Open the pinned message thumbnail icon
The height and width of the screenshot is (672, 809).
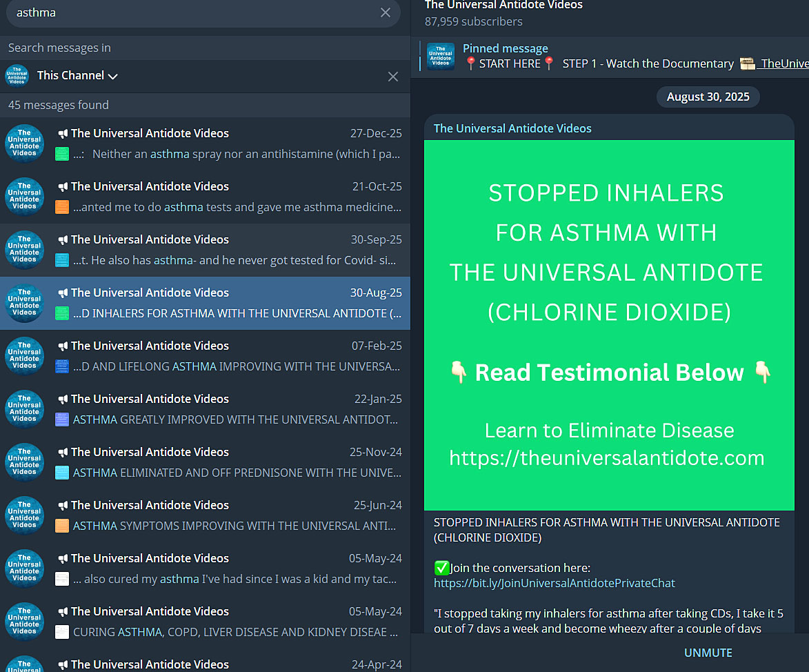tap(441, 57)
